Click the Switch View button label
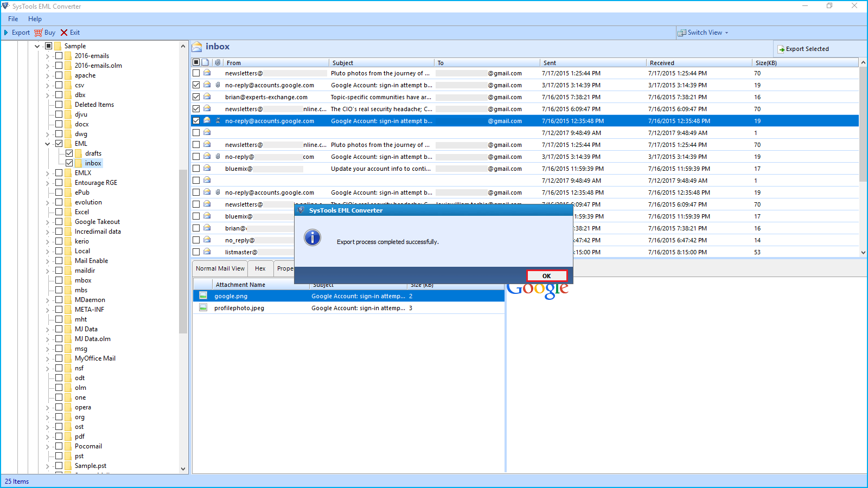This screenshot has width=868, height=488. 705,33
